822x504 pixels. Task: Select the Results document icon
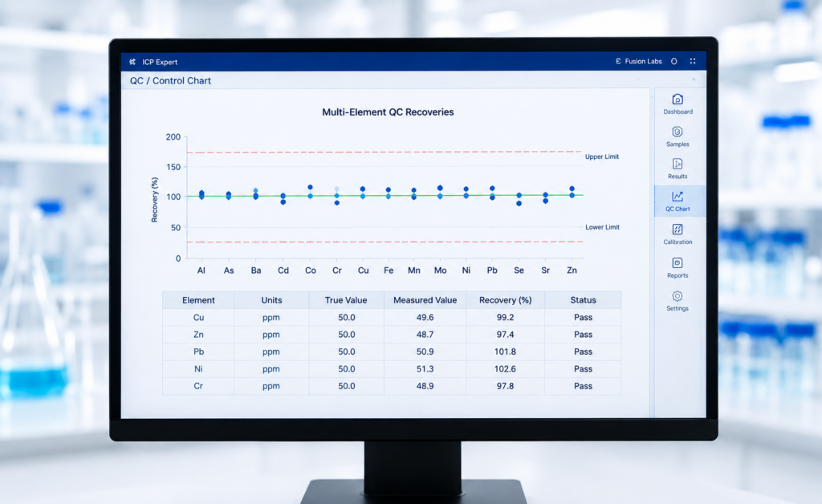[x=678, y=164]
